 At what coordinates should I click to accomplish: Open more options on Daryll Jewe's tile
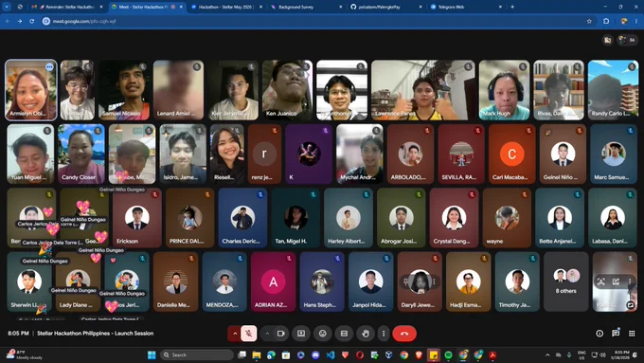434,281
